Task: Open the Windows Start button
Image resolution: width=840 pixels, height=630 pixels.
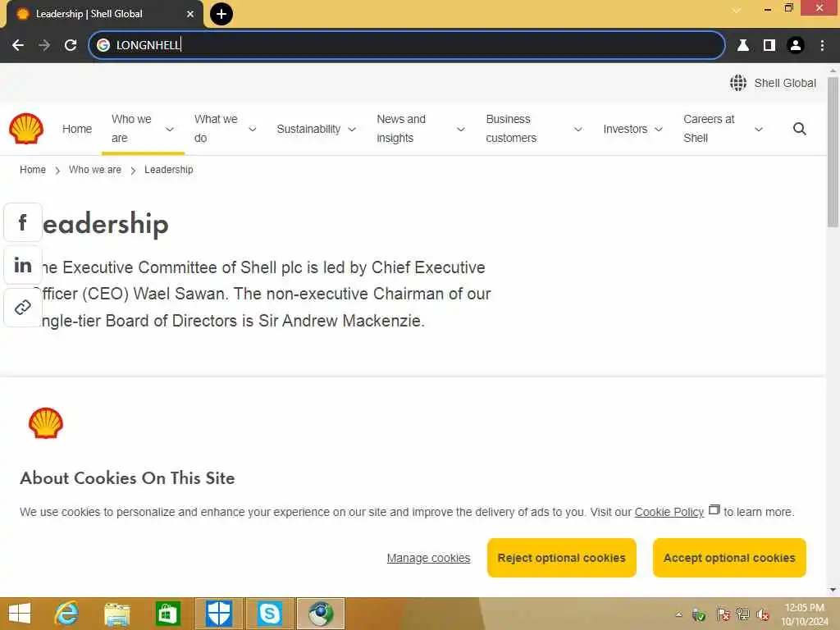Action: coord(20,614)
